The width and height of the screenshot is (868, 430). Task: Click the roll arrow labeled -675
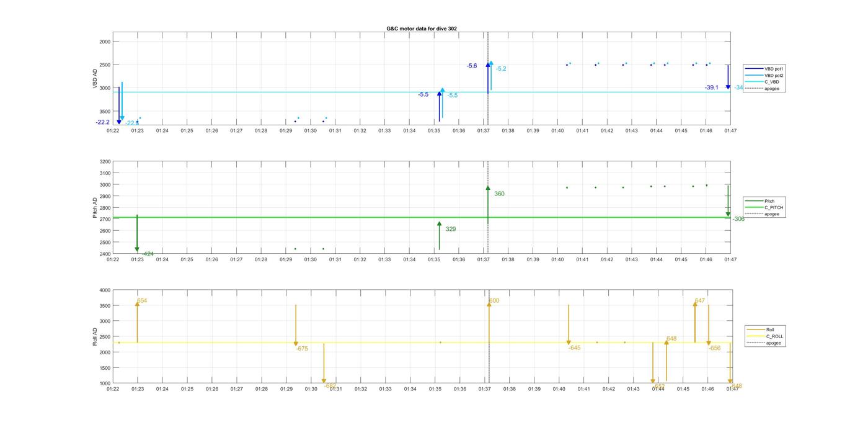coord(296,325)
